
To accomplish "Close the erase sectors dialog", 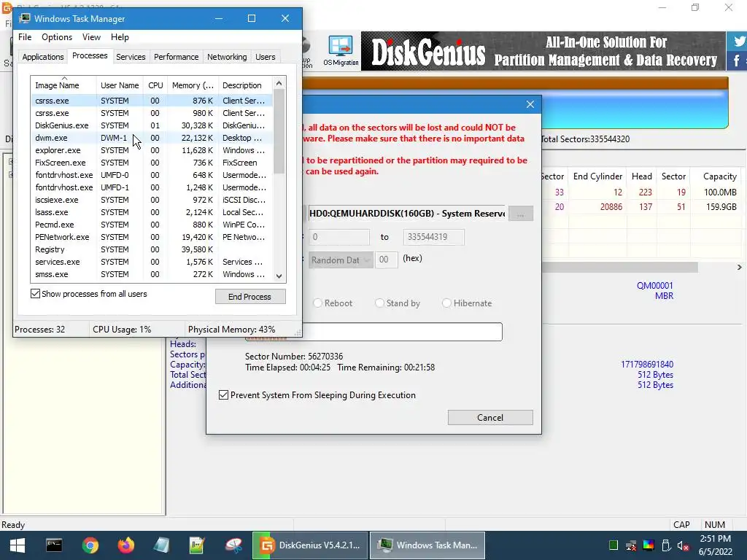I will pos(530,104).
